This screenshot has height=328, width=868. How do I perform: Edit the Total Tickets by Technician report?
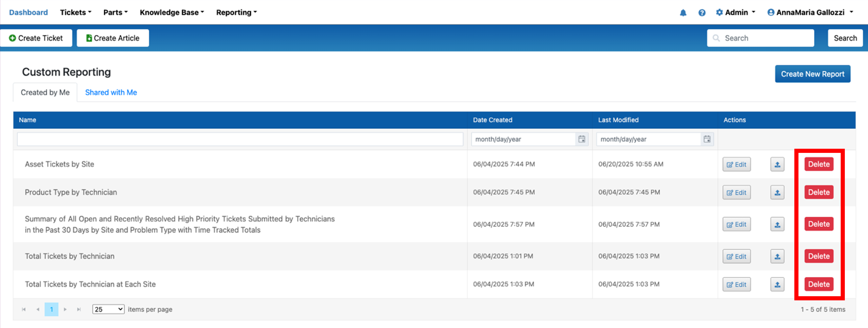click(x=737, y=256)
